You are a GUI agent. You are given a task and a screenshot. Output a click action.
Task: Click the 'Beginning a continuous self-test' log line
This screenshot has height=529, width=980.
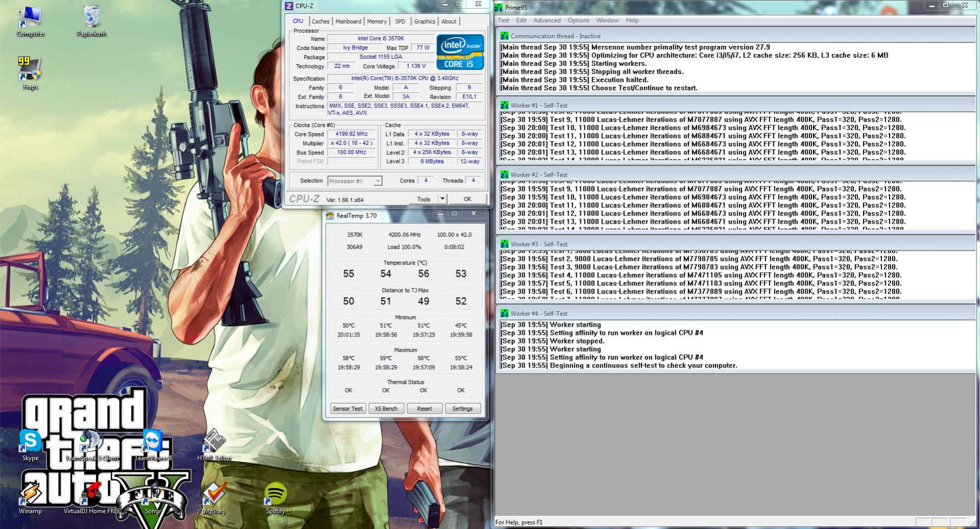click(619, 366)
